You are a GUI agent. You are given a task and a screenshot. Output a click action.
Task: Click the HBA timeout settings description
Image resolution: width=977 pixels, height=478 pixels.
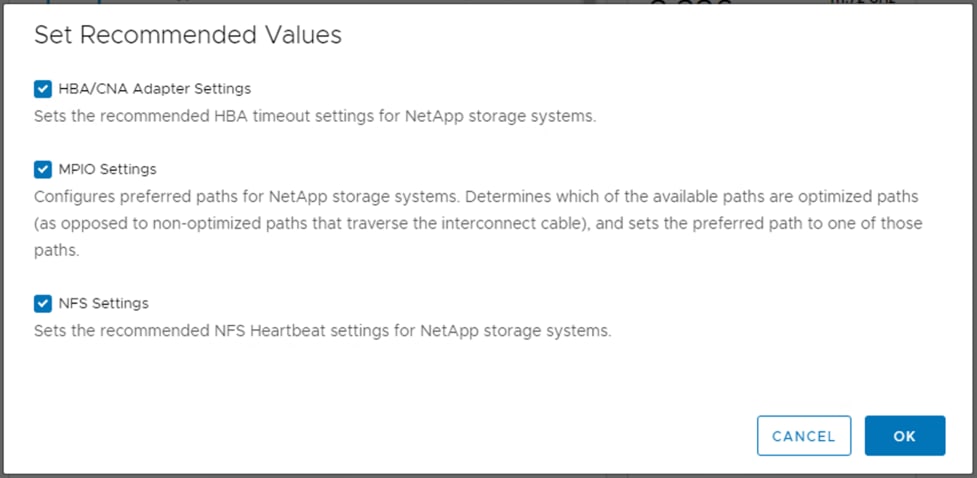(x=314, y=116)
